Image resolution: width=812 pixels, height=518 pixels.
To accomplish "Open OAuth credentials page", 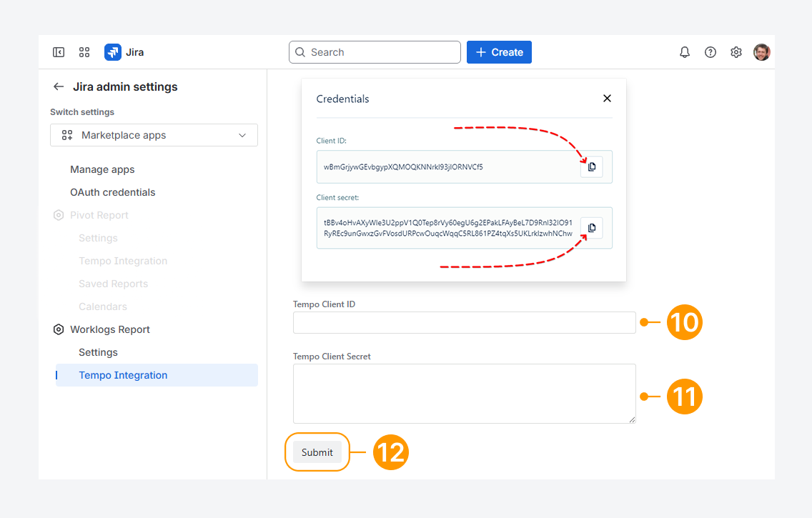I will click(113, 192).
